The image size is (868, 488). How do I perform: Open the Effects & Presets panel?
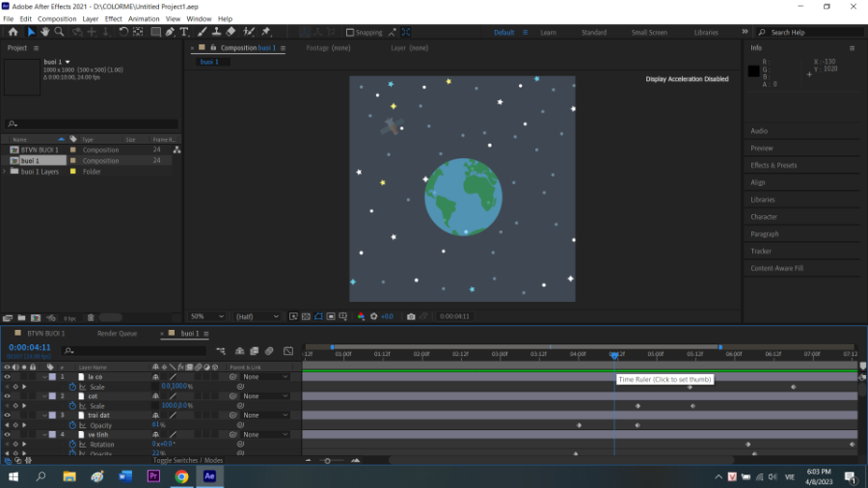(773, 166)
